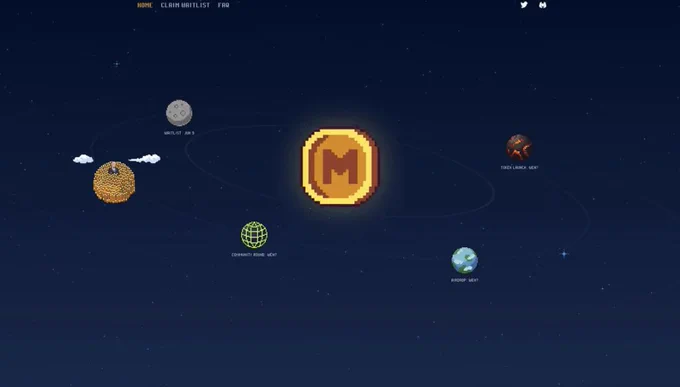Click the Airdrop label text
The width and height of the screenshot is (680, 387).
[x=464, y=280]
